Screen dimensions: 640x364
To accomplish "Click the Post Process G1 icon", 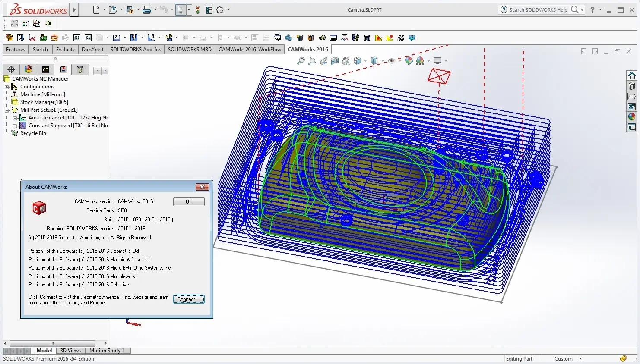I will (77, 38).
